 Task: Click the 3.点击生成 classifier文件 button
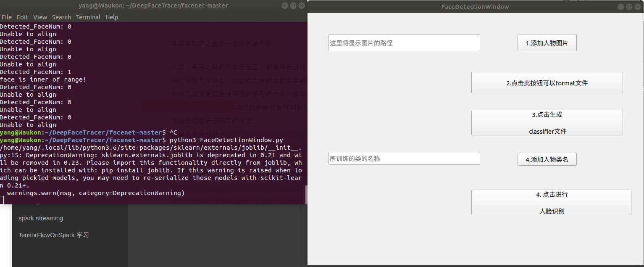(x=547, y=123)
